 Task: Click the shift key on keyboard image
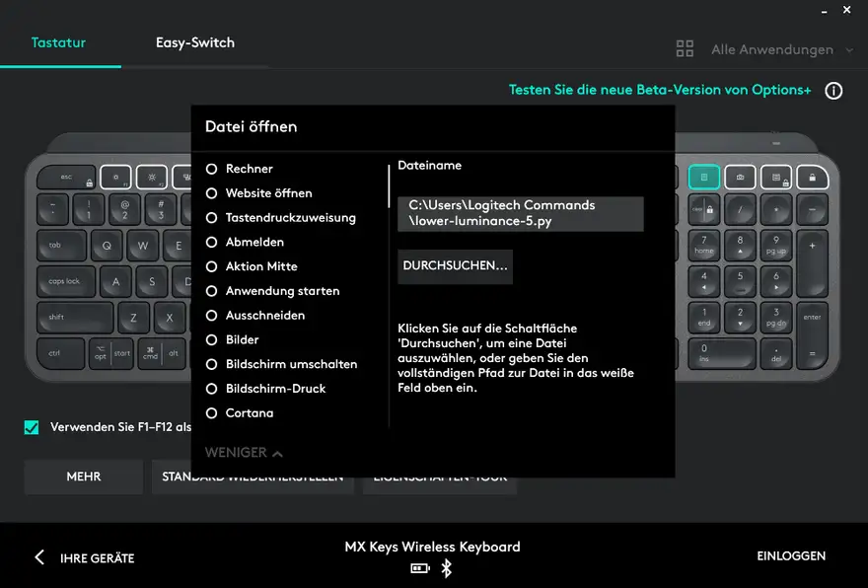pyautogui.click(x=75, y=318)
